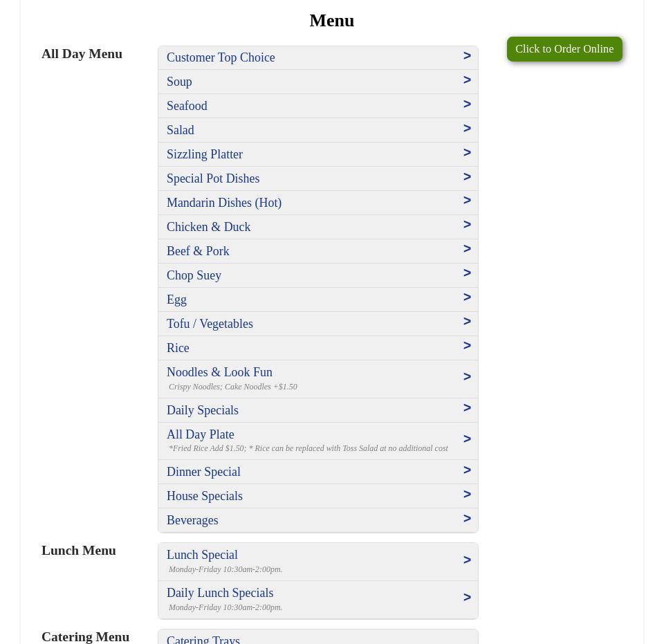This screenshot has width=664, height=644.
Task: Click the chevron beside Beef & Pork
Action: 467,249
